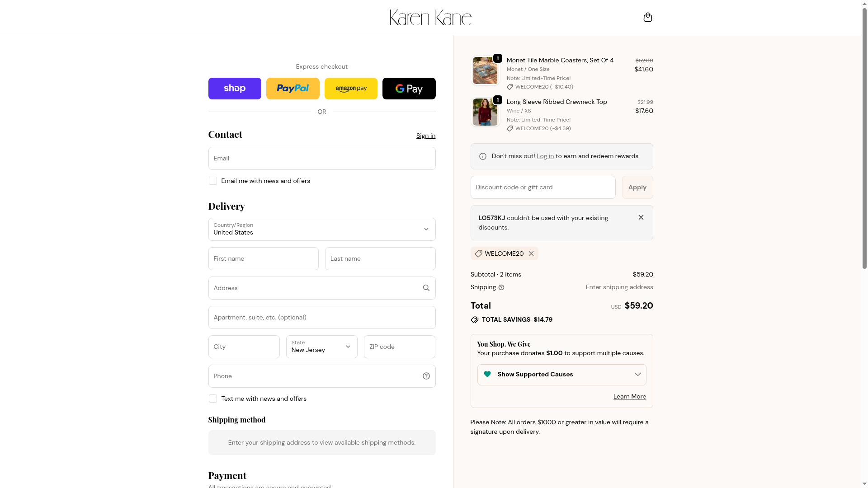Image resolution: width=868 pixels, height=488 pixels.
Task: Dismiss the LO573KJ discount error message
Action: [x=641, y=217]
